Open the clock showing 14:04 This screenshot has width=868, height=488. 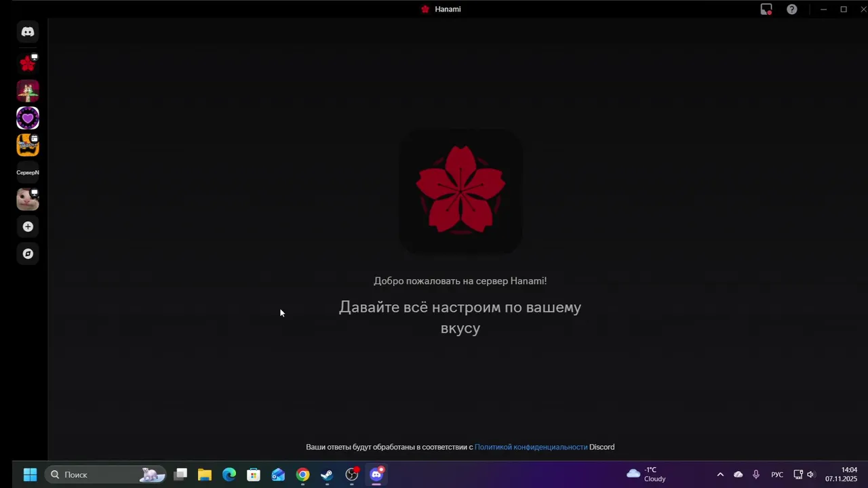[x=842, y=474]
